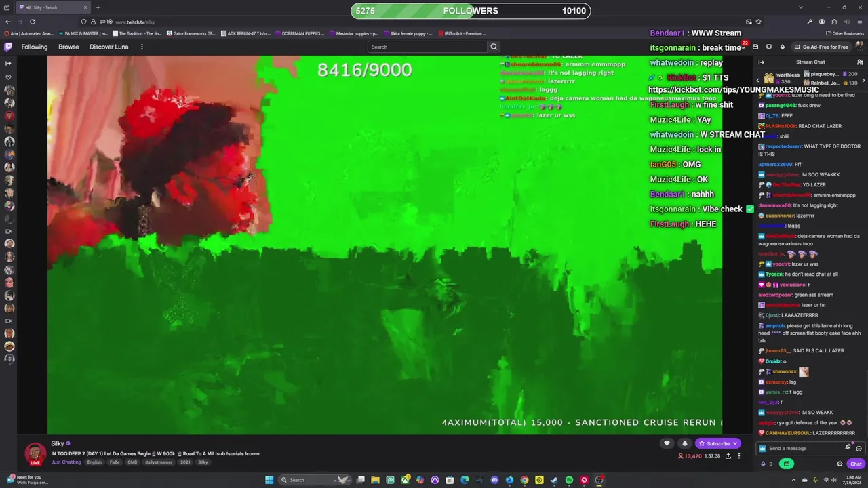Open the Gator Frameworks bookmark

(x=191, y=33)
